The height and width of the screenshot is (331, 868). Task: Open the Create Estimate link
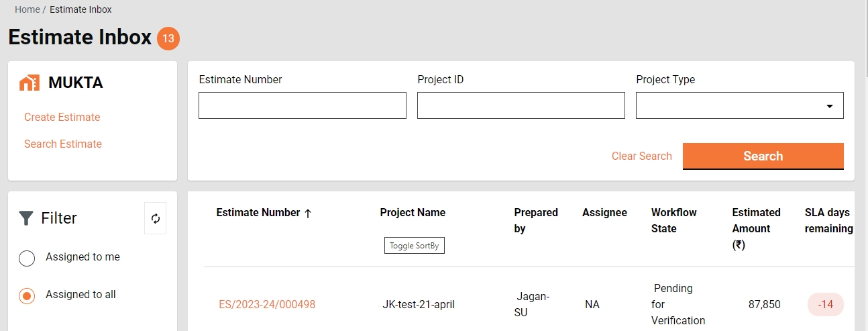pyautogui.click(x=62, y=117)
